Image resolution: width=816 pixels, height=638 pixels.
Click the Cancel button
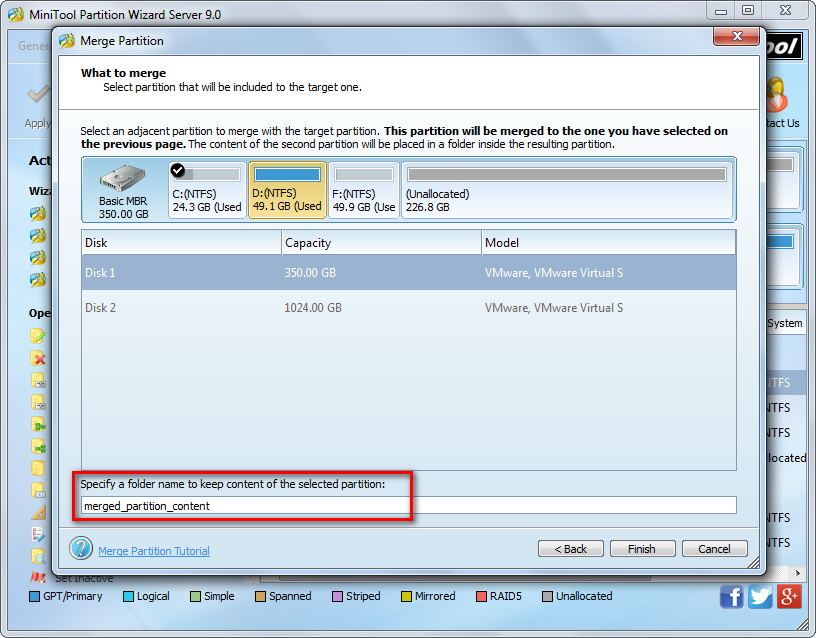[x=715, y=548]
